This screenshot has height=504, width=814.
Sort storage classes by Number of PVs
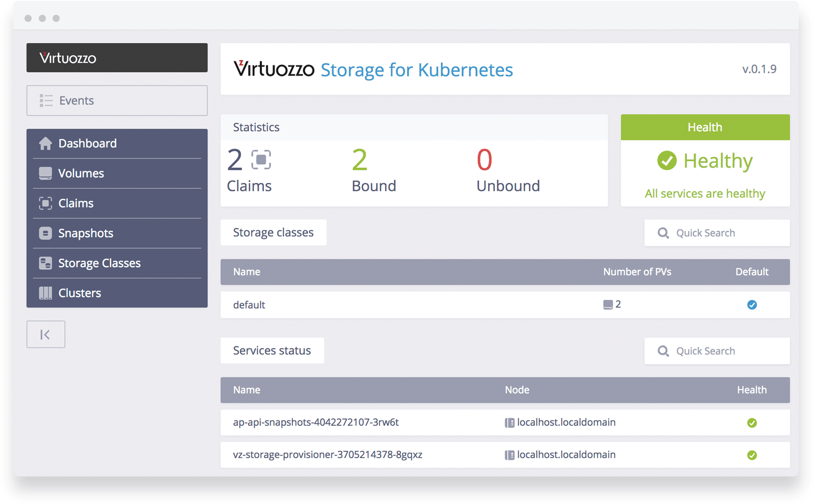637,272
